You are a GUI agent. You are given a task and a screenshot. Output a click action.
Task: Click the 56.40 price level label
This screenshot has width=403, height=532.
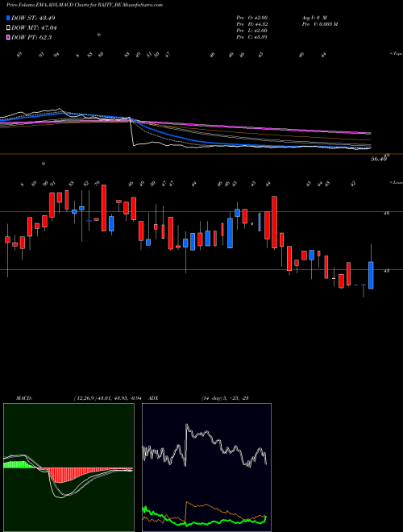(379, 159)
